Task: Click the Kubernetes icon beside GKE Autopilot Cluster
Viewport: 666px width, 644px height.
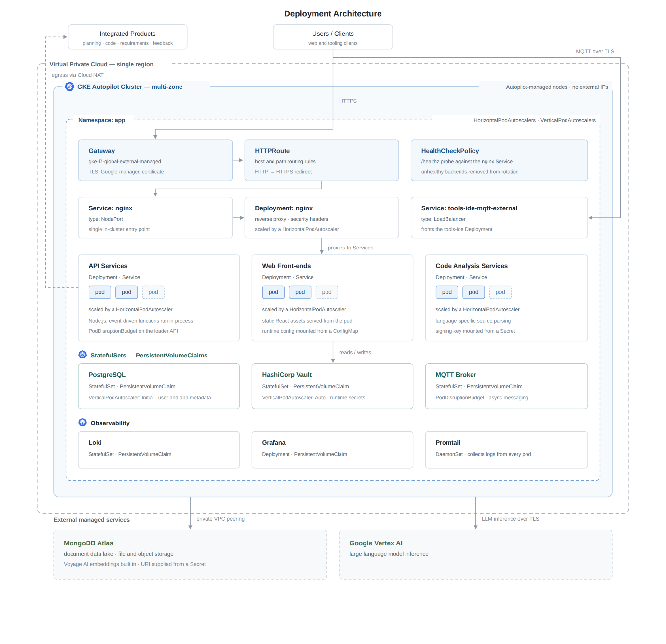Action: (70, 86)
